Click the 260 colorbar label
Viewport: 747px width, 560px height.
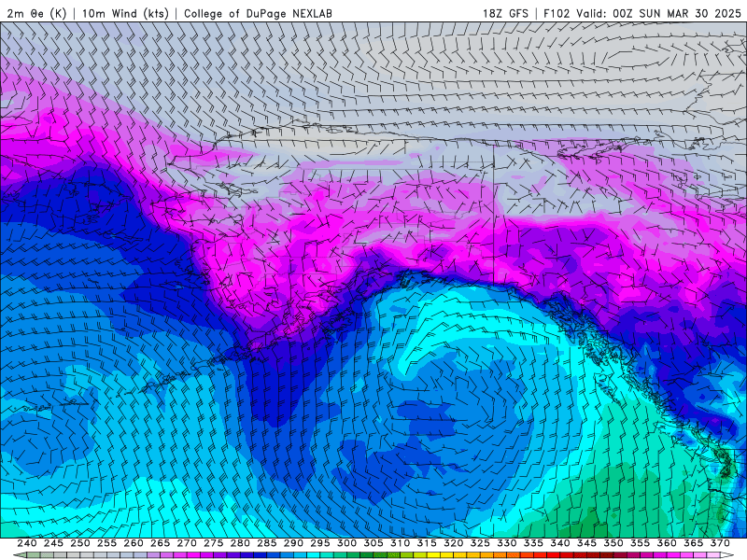pyautogui.click(x=134, y=543)
